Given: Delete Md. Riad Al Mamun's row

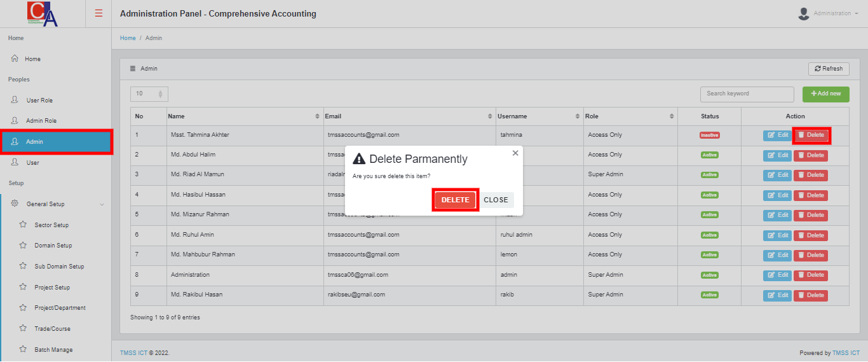Looking at the screenshot, I should coord(811,175).
